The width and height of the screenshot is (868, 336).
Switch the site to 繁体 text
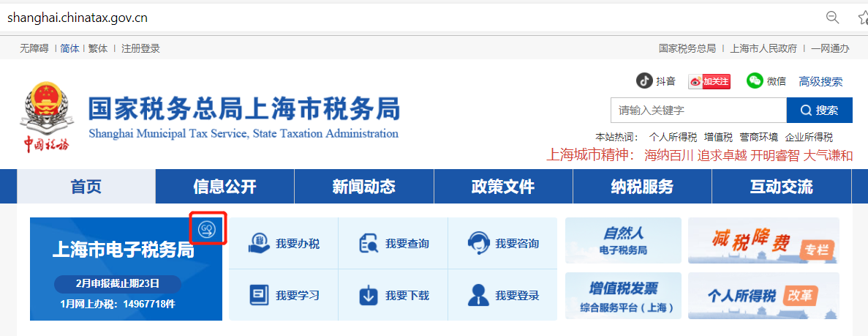[x=98, y=48]
